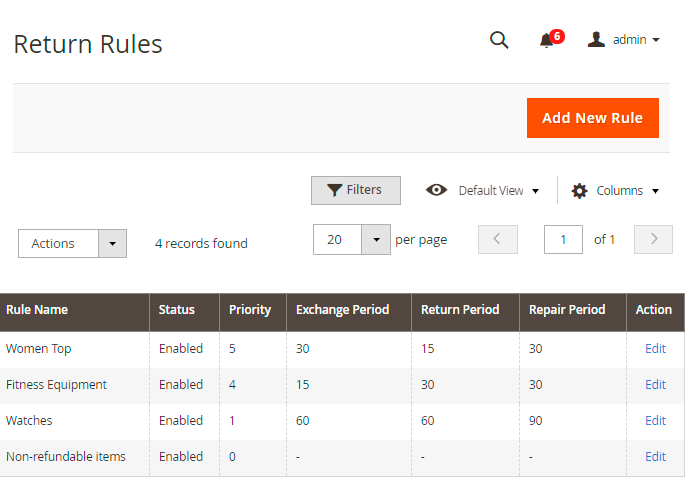
Task: Click the admin user avatar icon
Action: pyautogui.click(x=597, y=40)
